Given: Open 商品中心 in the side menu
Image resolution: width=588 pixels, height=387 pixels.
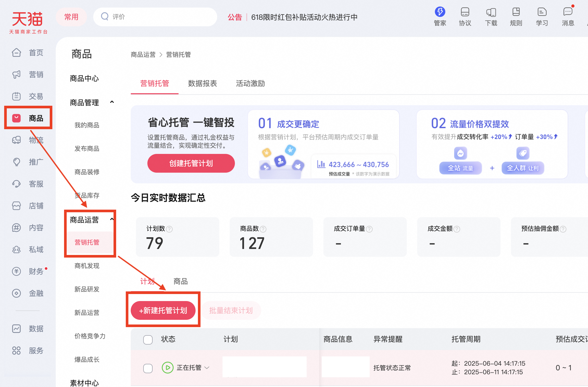Looking at the screenshot, I should [84, 78].
